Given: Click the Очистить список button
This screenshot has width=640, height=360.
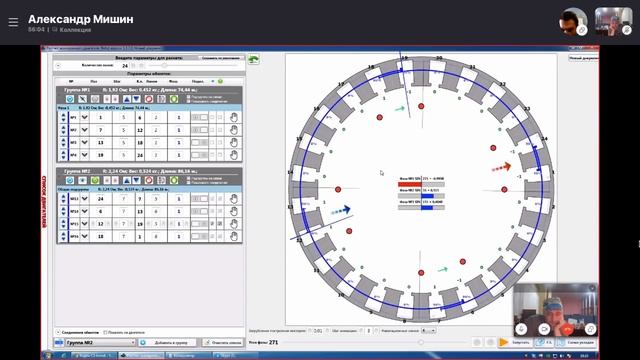Looking at the screenshot, I should (x=223, y=342).
